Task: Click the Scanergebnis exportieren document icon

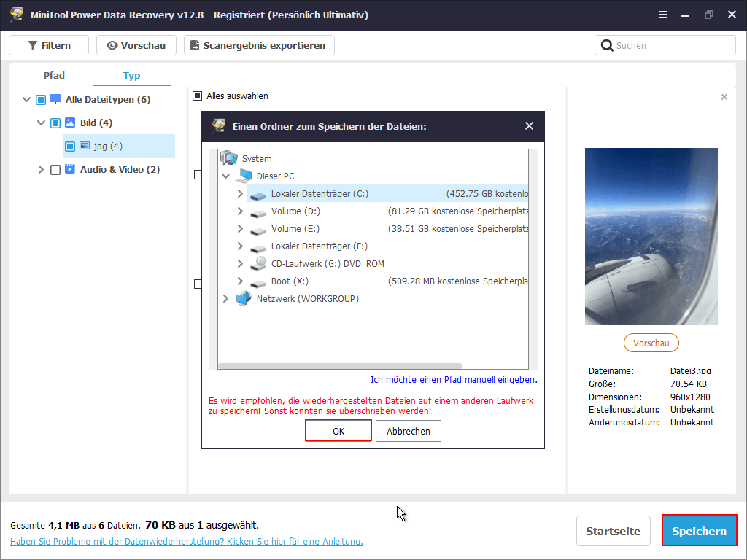Action: point(196,44)
